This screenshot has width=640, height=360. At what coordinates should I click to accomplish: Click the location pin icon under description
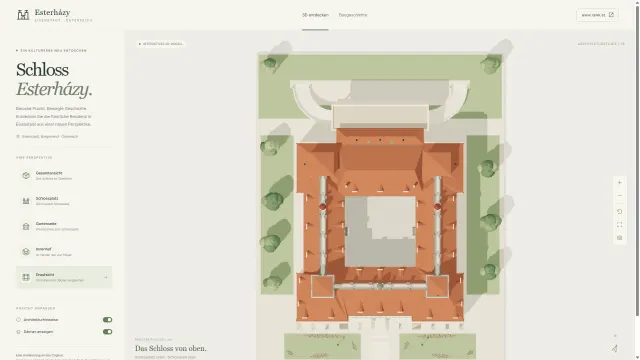click(18, 136)
